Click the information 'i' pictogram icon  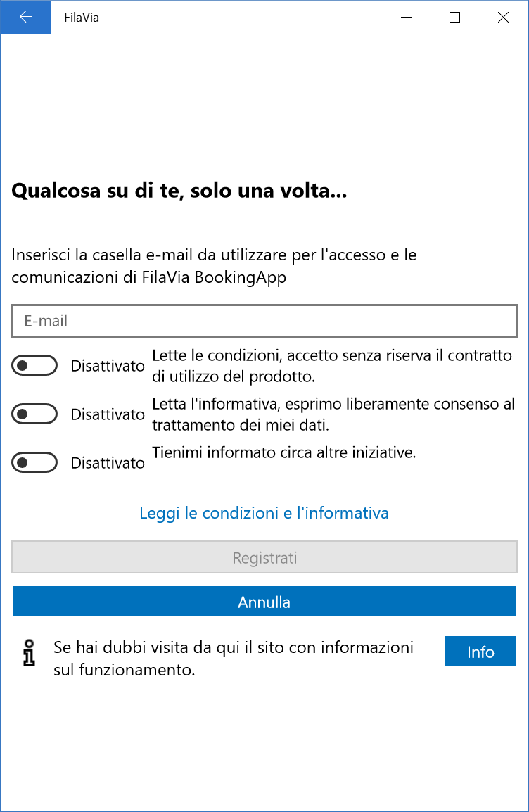pyautogui.click(x=30, y=652)
